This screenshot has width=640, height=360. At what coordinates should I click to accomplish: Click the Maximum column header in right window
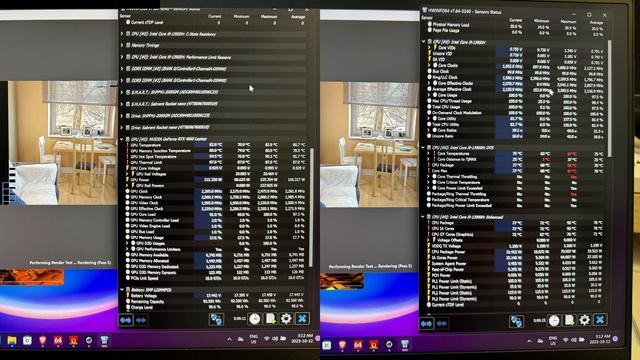(x=568, y=21)
